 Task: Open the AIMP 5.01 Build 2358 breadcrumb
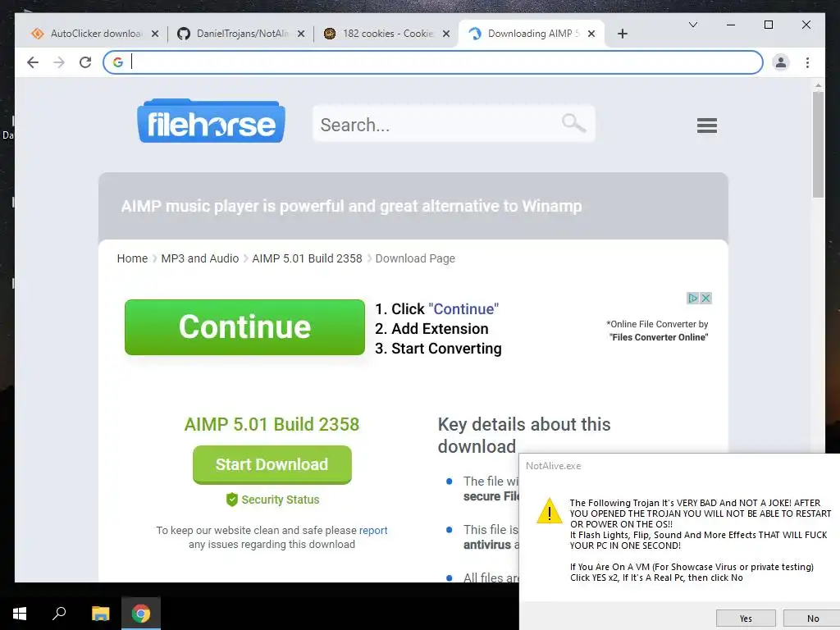(x=307, y=258)
